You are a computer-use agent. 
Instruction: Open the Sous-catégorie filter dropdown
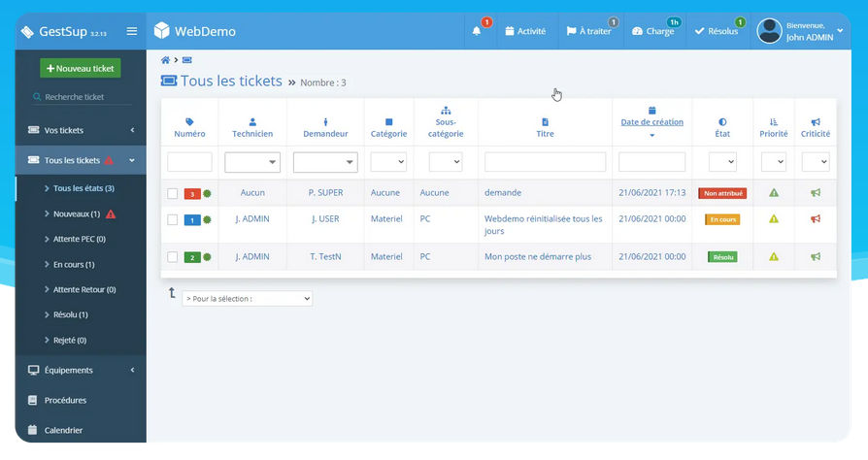click(446, 162)
